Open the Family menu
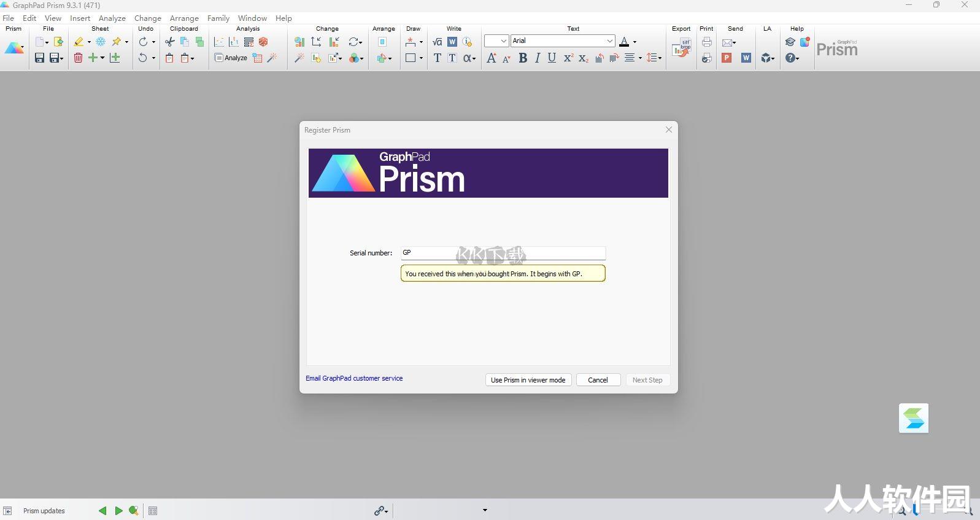The image size is (980, 520). point(218,18)
